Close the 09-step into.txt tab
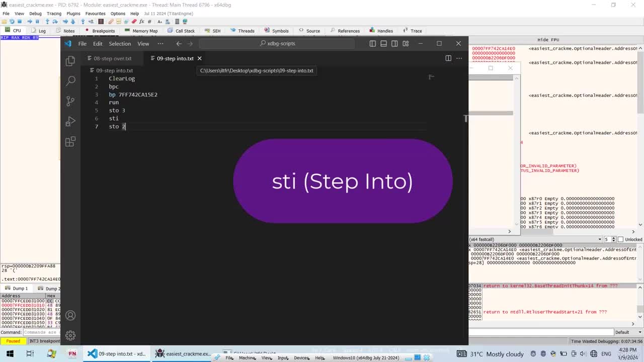 pyautogui.click(x=199, y=58)
